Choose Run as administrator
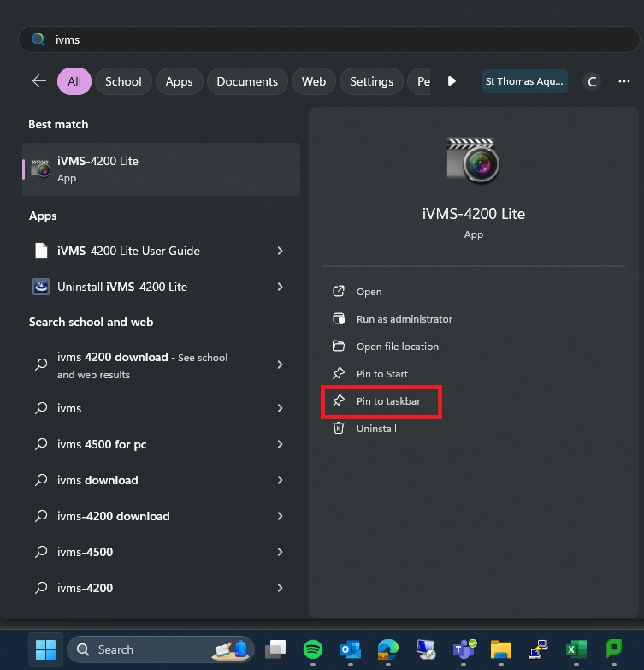644x670 pixels. tap(404, 319)
